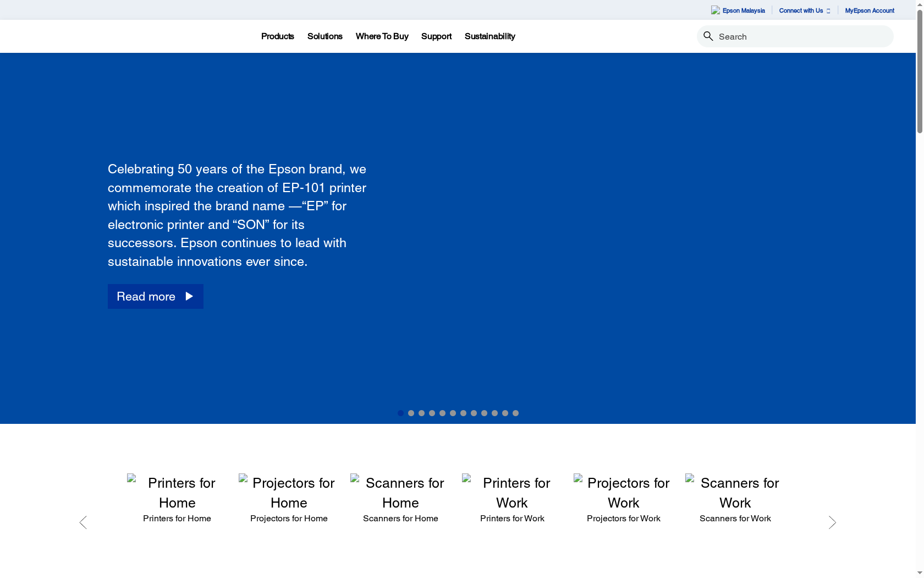Screen dimensions: 924x578
Task: Click the Read more button
Action: pyautogui.click(x=155, y=296)
